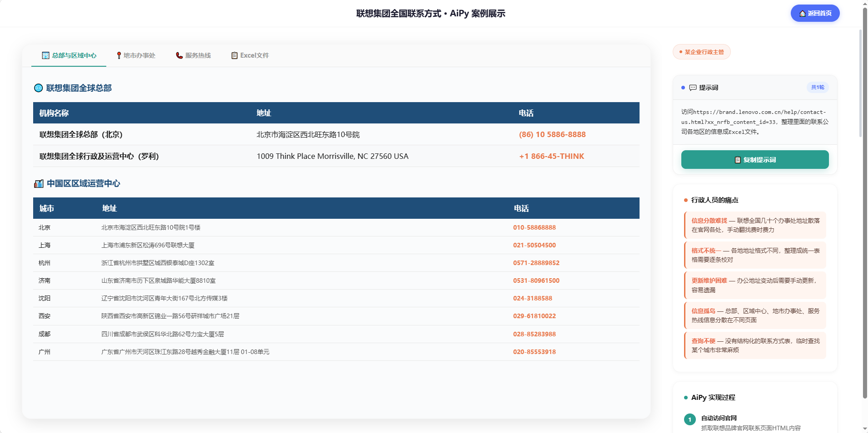868x433 pixels.
Task: Click the 查询不便 pain point card
Action: 755,345
